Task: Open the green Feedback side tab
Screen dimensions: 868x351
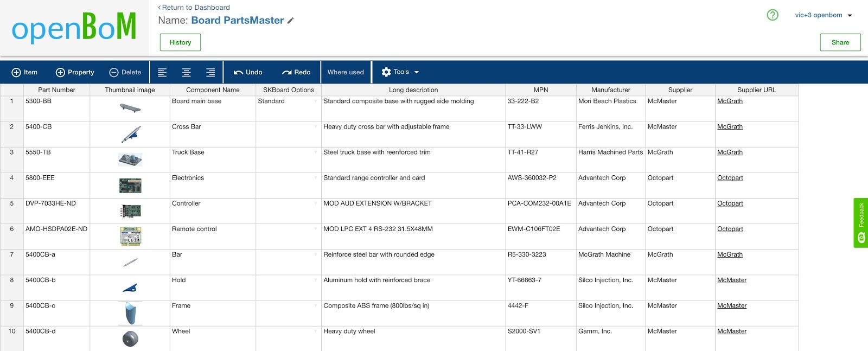Action: [x=861, y=223]
